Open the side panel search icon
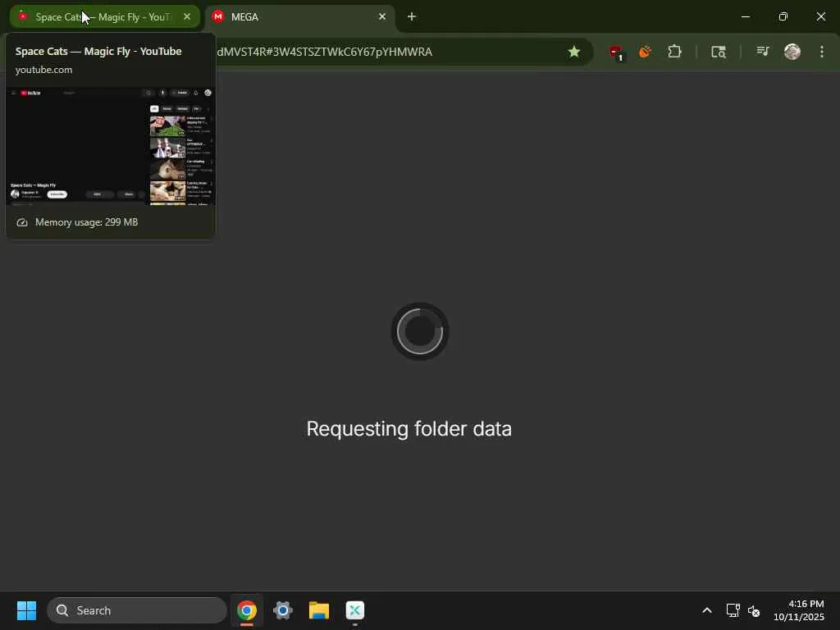Image resolution: width=840 pixels, height=630 pixels. coord(719,52)
